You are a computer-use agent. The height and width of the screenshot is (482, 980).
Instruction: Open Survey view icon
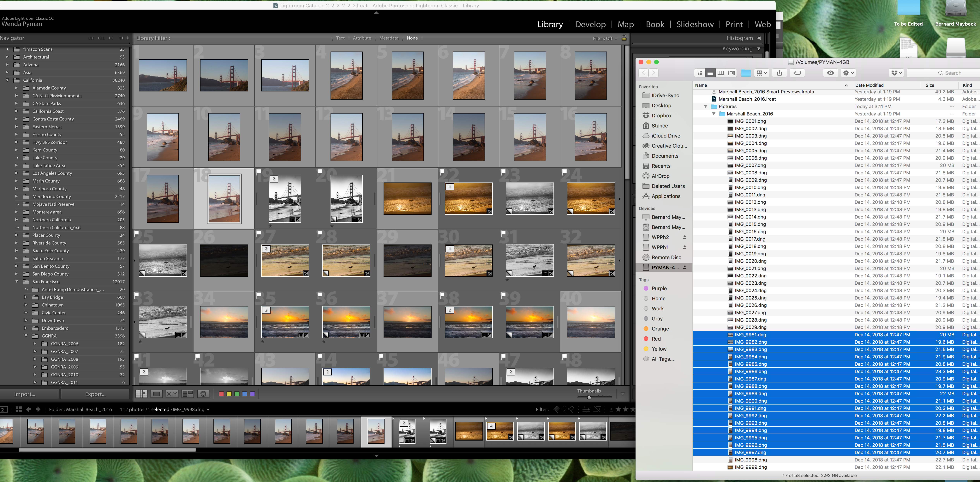tap(188, 394)
